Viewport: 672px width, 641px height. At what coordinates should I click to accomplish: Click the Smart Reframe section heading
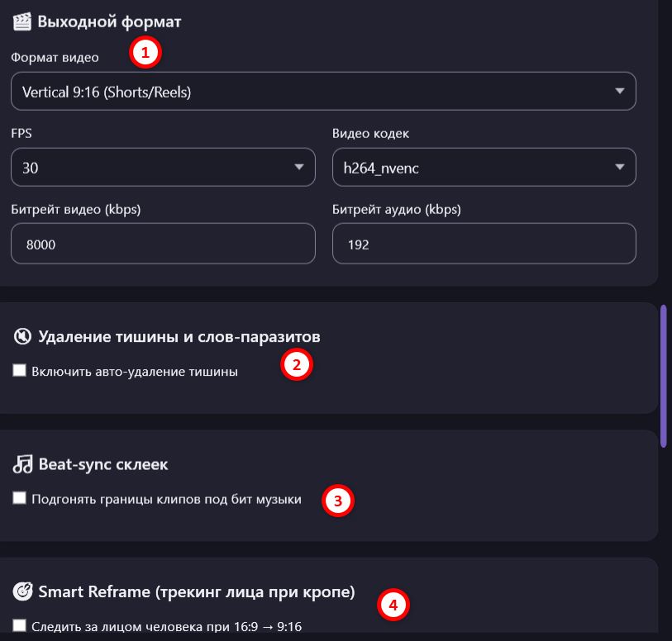click(x=197, y=591)
